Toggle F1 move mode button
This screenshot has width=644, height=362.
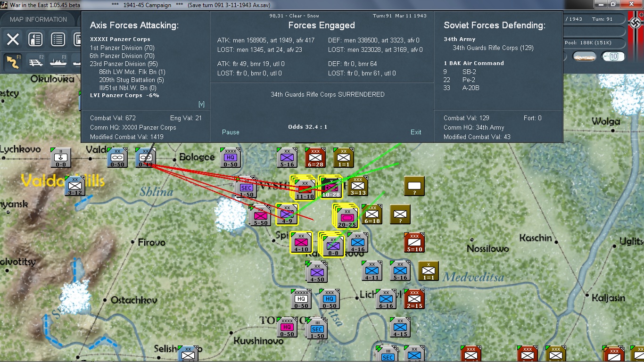tap(13, 61)
